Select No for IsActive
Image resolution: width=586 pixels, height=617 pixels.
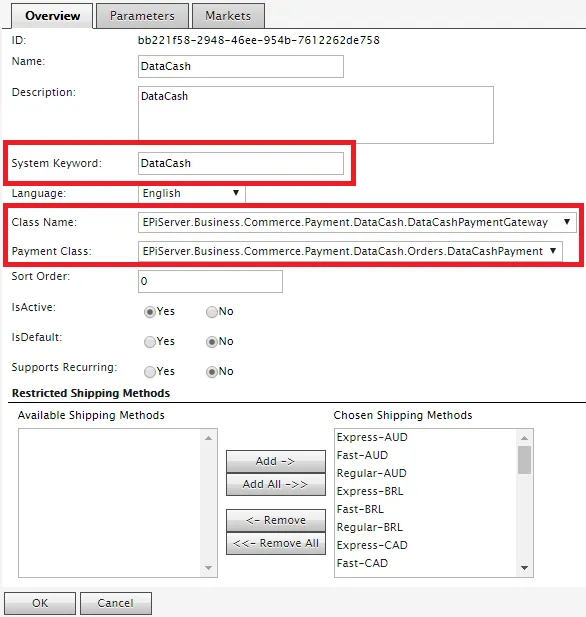pos(212,312)
